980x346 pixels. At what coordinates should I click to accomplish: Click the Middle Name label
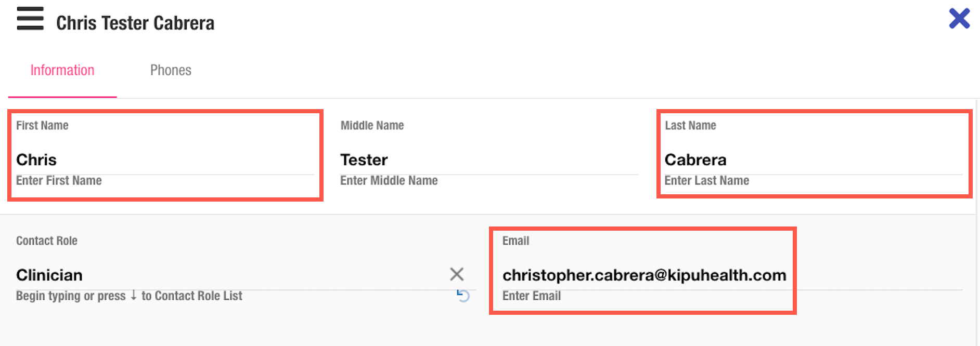pos(372,125)
